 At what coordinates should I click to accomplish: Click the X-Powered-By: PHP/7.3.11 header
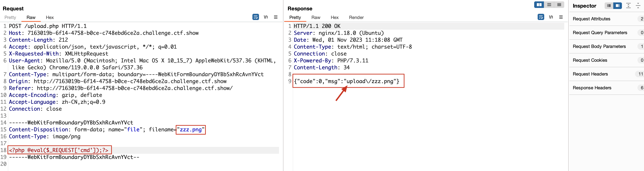click(331, 61)
